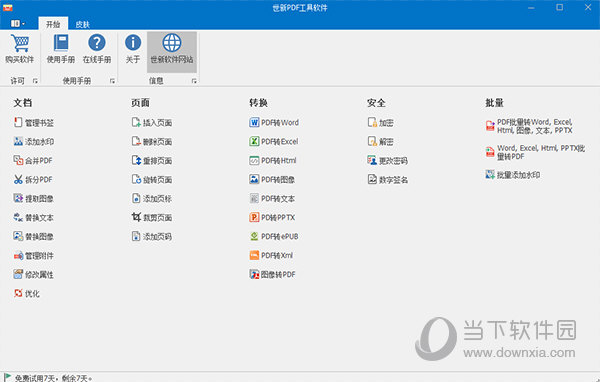Open the 更改密码 tool
This screenshot has width=600, height=382.
click(387, 160)
